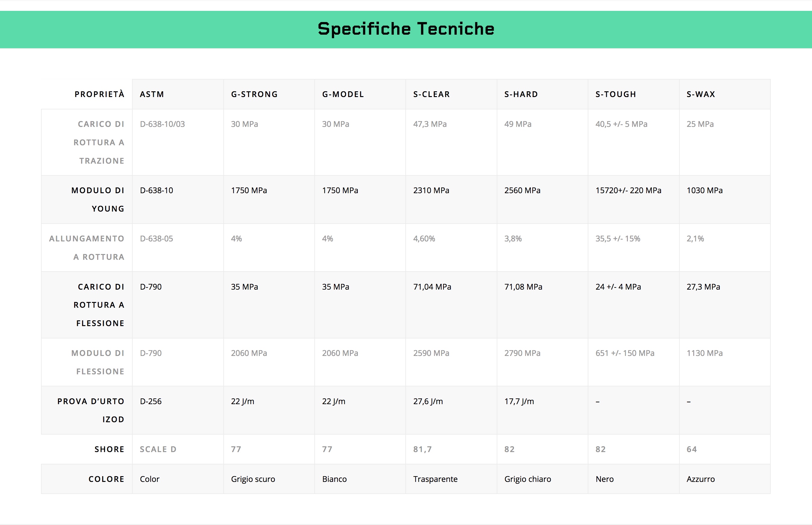
Task: Select the ALLUNGAMENTO A ROTTURA row label
Action: (87, 247)
